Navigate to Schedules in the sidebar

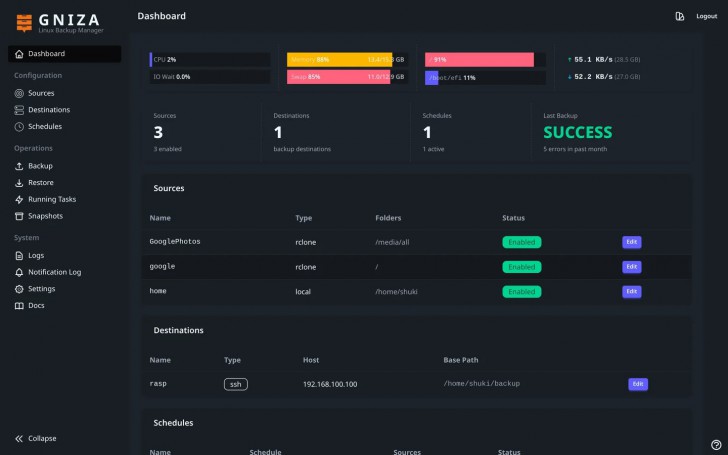tap(65, 127)
